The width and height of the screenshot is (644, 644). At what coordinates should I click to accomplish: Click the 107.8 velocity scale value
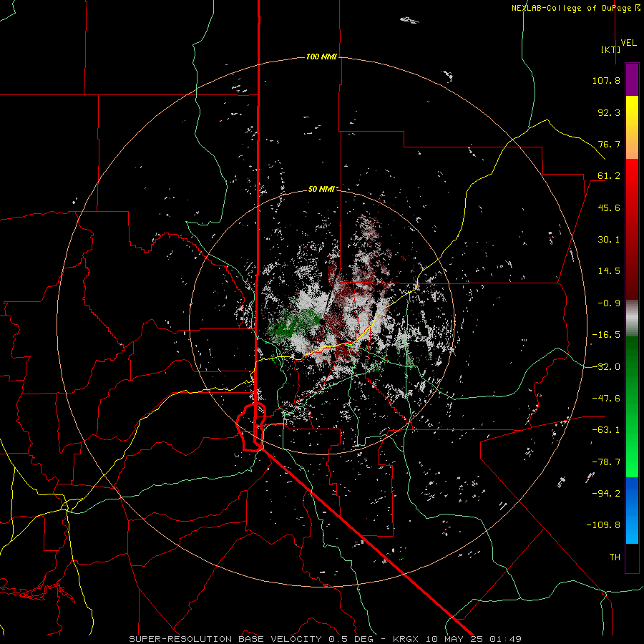(606, 80)
